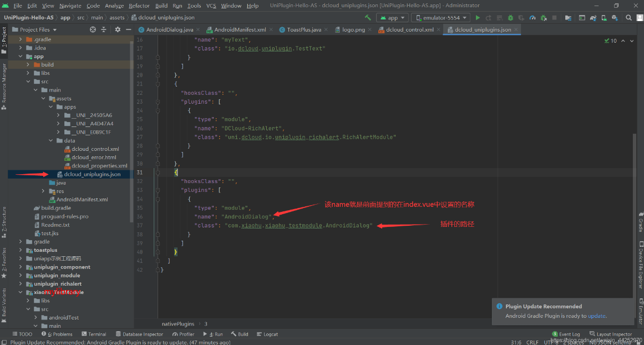Image resolution: width=644 pixels, height=345 pixels.
Task: Open the Event Log button
Action: coord(566,334)
